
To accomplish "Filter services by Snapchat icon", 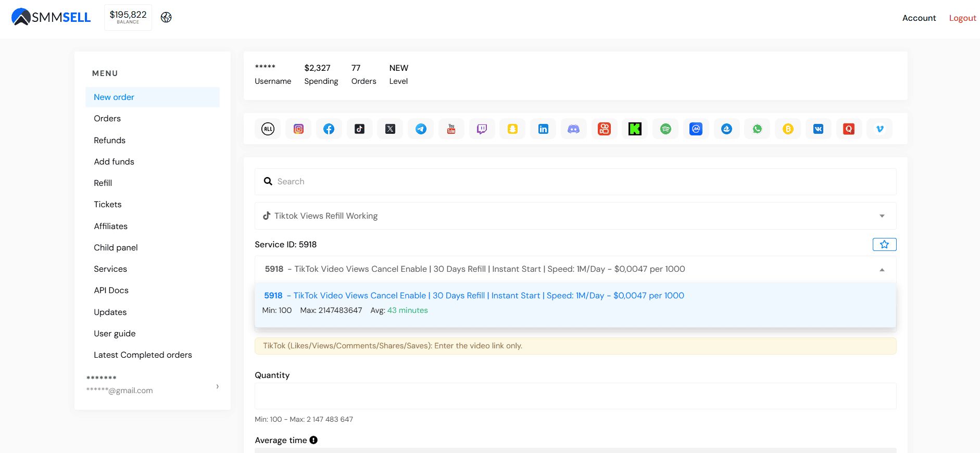I will (x=513, y=129).
